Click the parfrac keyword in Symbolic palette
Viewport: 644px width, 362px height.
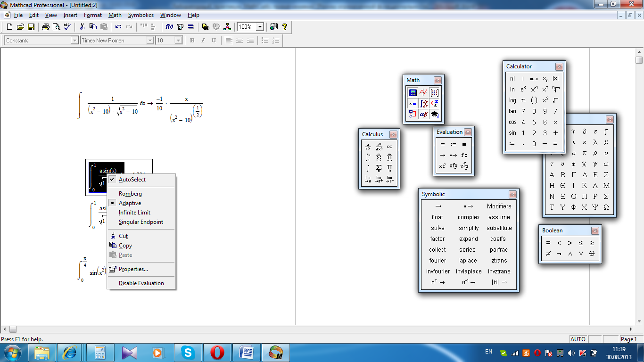(499, 250)
